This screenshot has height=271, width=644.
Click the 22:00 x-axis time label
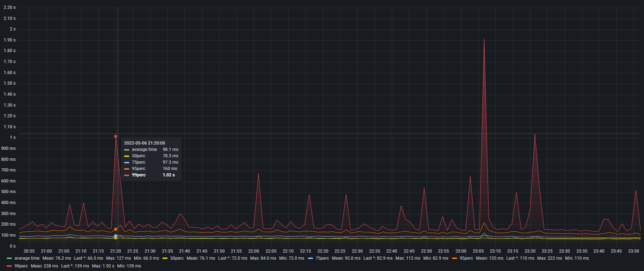pyautogui.click(x=254, y=251)
